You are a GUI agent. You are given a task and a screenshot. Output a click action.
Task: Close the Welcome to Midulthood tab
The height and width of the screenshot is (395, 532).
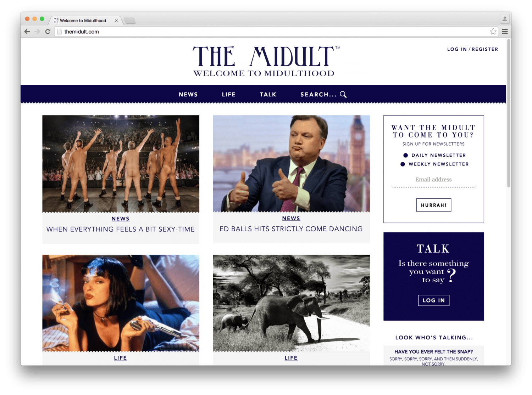[116, 21]
